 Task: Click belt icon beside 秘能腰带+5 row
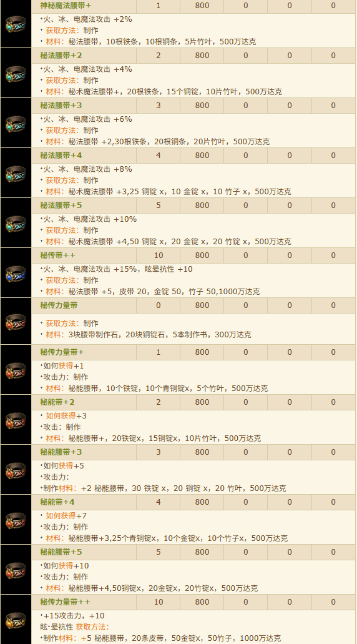tap(16, 571)
